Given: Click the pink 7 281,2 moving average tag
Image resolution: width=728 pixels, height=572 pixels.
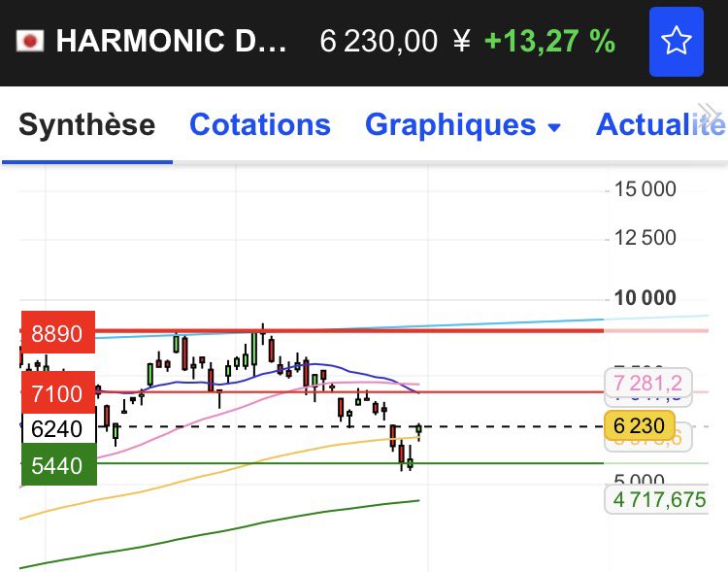Looking at the screenshot, I should pos(648,383).
